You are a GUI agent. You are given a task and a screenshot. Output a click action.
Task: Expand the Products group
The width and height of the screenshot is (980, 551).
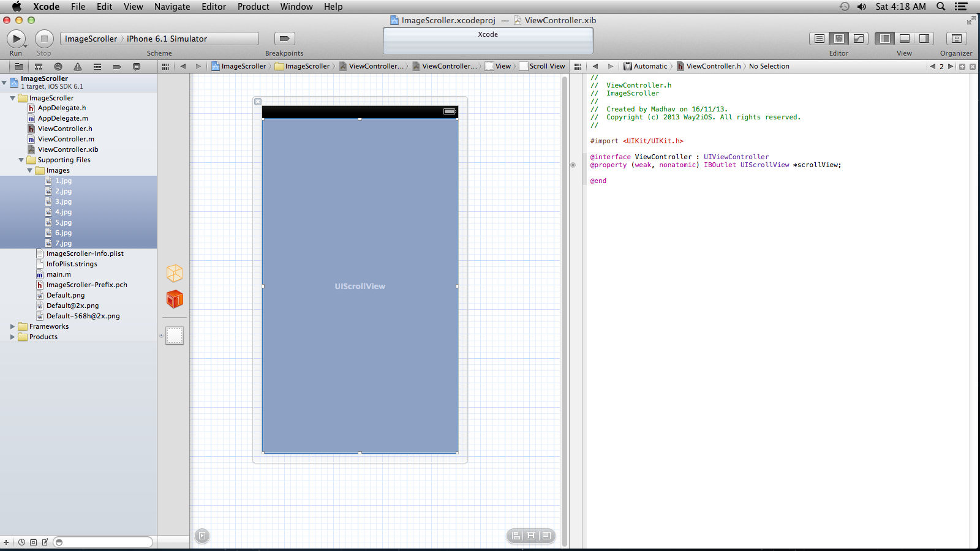13,337
